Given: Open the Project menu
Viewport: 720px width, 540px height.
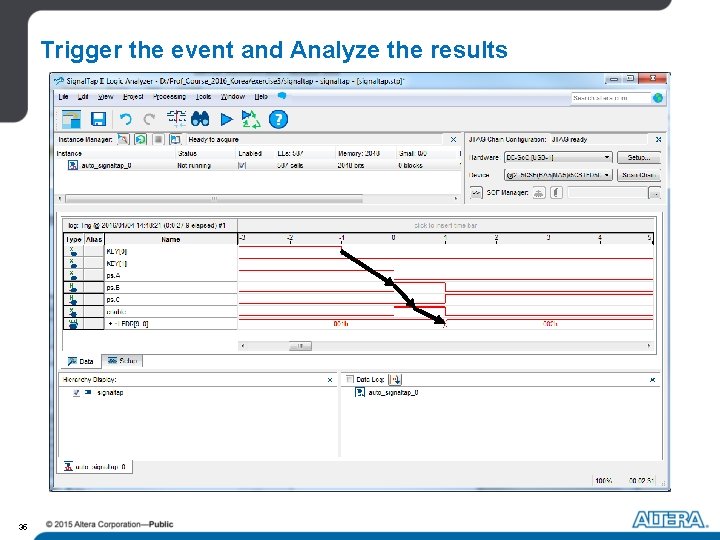Looking at the screenshot, I should tap(133, 96).
